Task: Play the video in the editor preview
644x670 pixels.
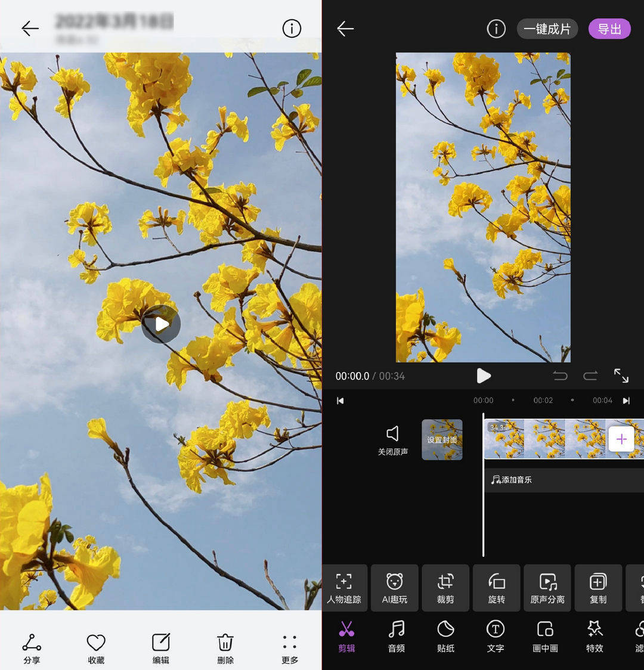Action: pyautogui.click(x=484, y=376)
